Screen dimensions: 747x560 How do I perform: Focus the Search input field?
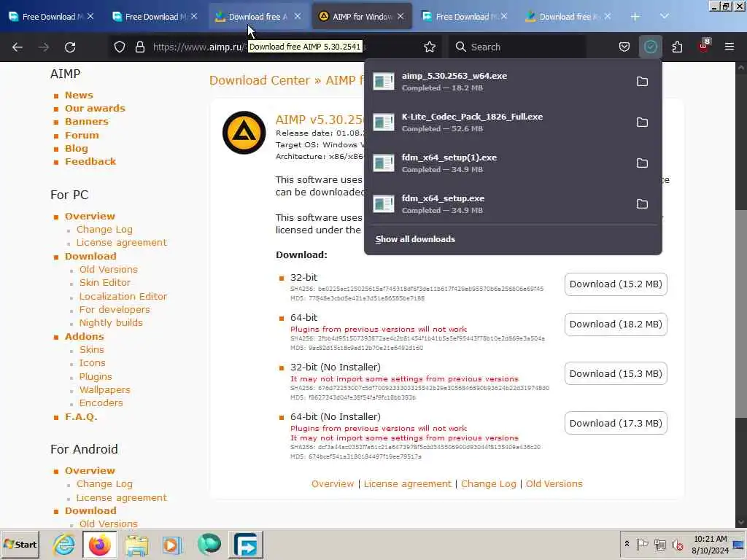pos(517,47)
